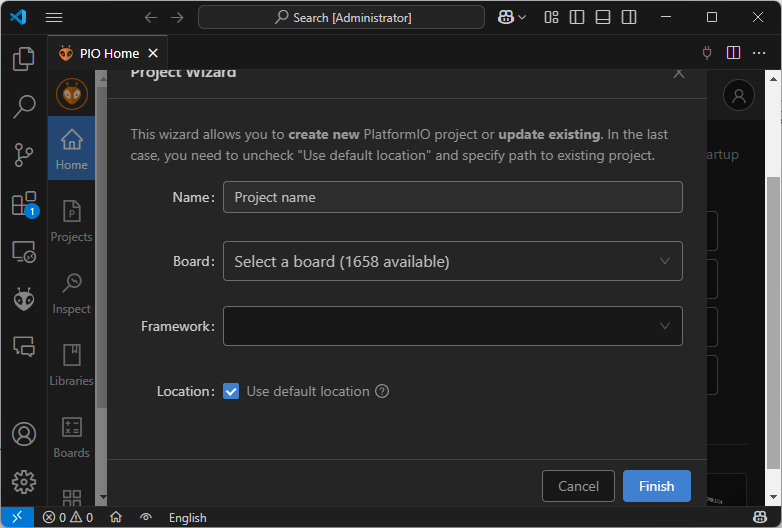Close the PIO Home tab
This screenshot has width=782, height=528.
tap(153, 53)
